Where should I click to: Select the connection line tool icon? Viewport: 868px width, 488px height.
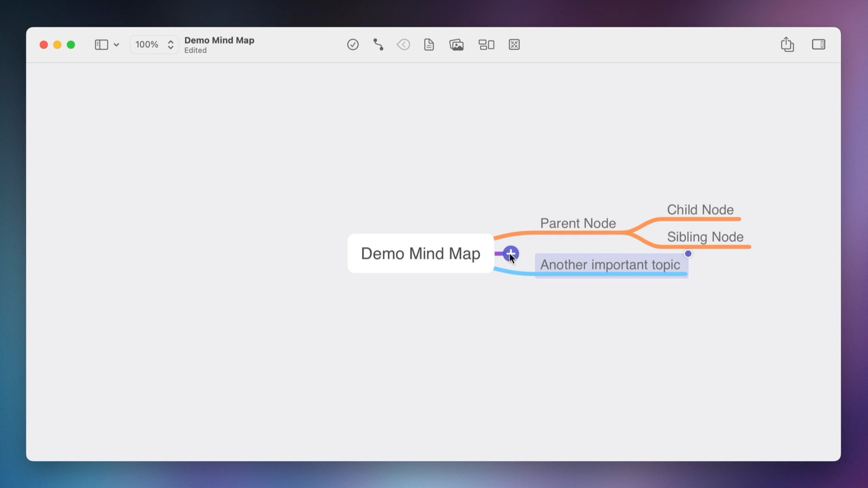(378, 45)
